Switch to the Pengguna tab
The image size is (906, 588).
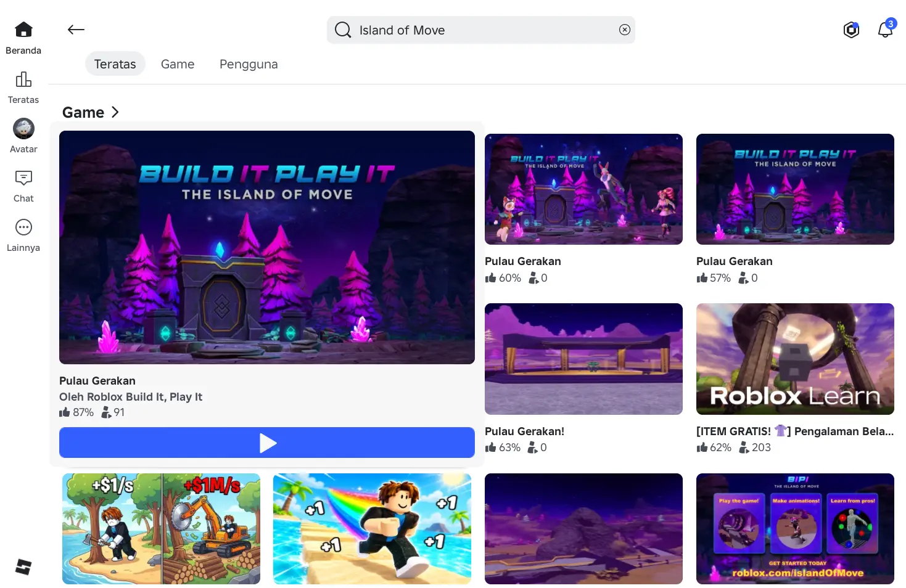pyautogui.click(x=249, y=64)
